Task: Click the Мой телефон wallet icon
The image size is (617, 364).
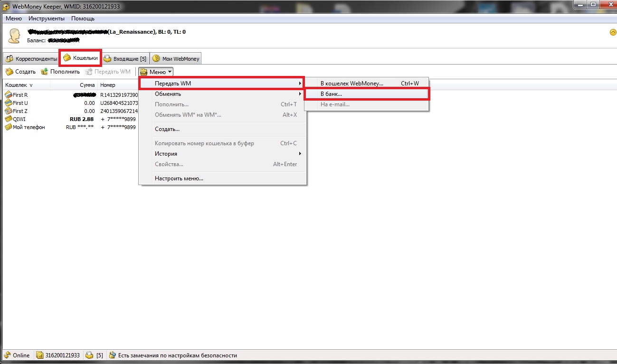Action: point(8,127)
